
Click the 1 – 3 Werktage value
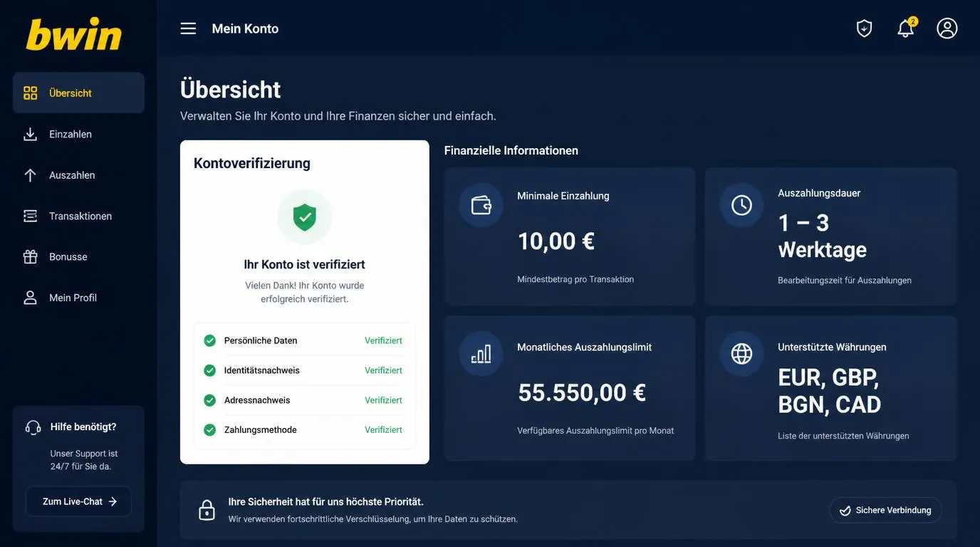tap(822, 236)
